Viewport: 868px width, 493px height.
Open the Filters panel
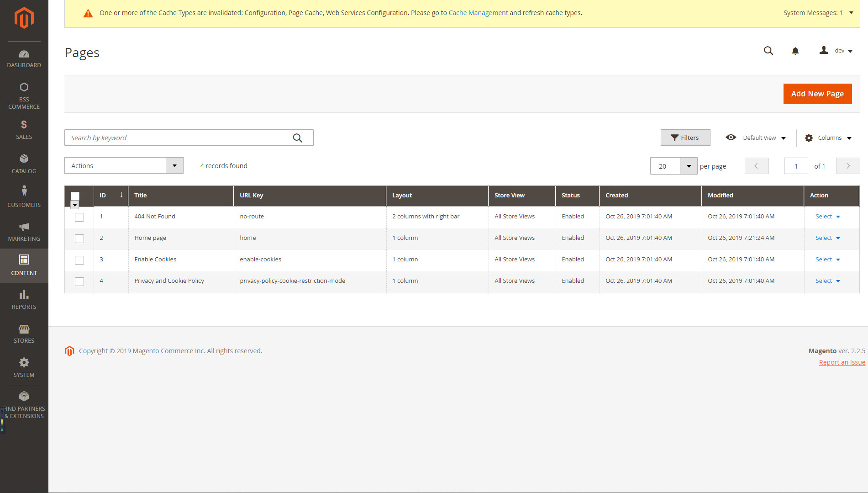(x=685, y=138)
